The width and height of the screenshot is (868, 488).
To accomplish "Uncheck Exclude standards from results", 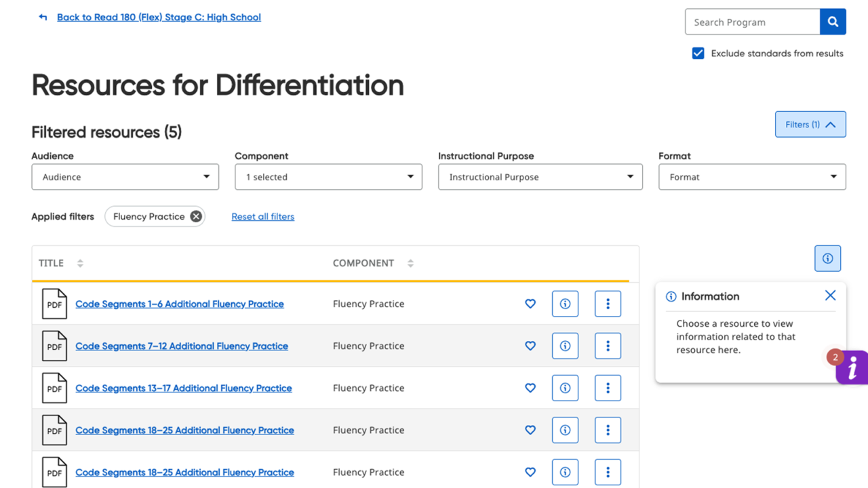I will pos(698,53).
